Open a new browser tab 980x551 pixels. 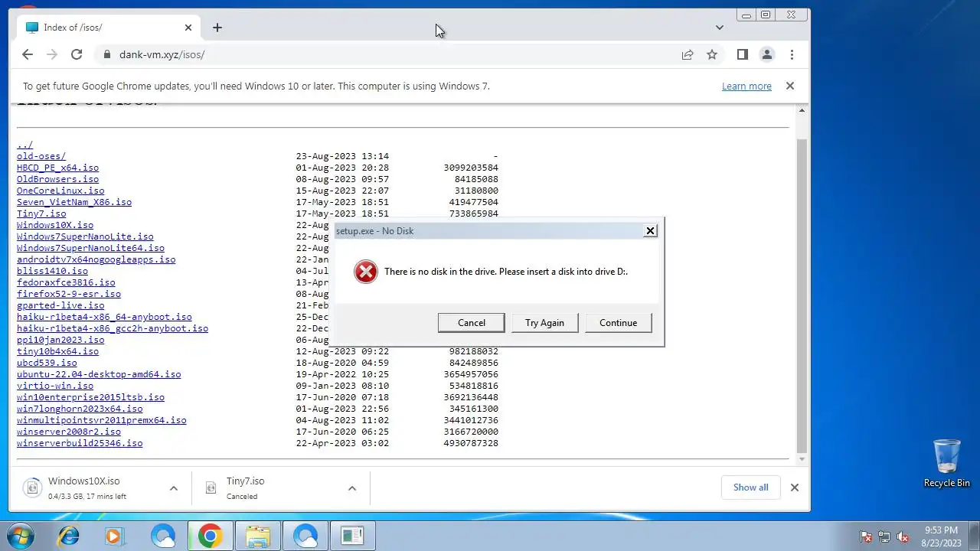[217, 28]
